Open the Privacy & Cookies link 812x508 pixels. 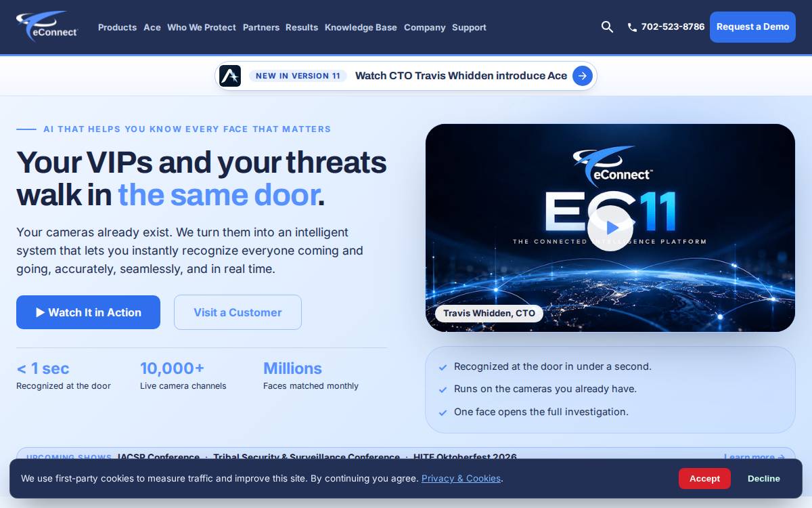pyautogui.click(x=461, y=478)
